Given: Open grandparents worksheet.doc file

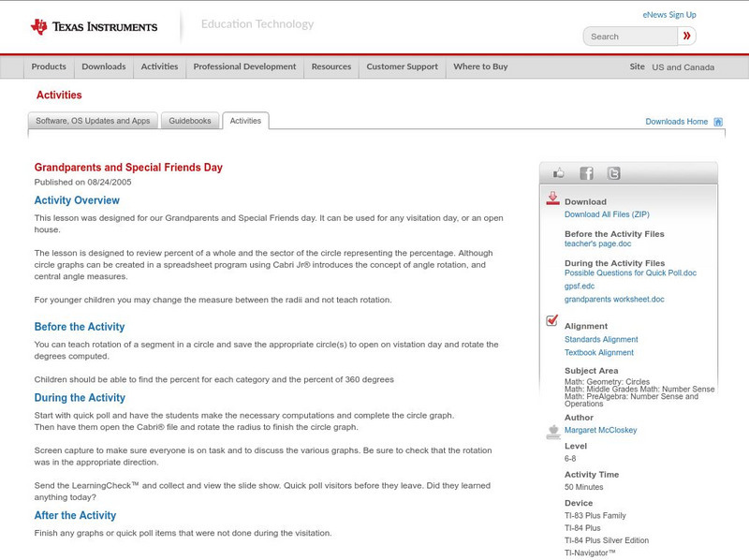Looking at the screenshot, I should click(x=614, y=299).
